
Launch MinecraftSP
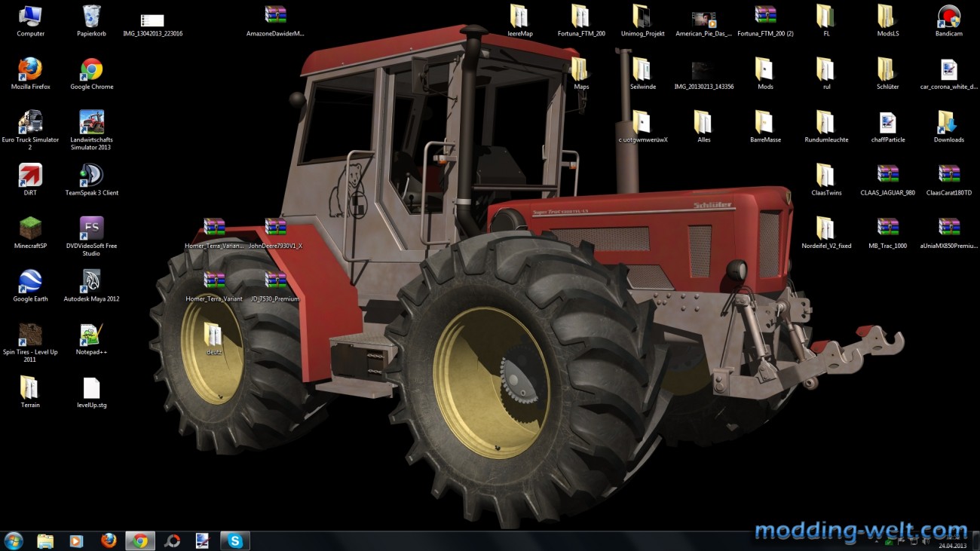(30, 233)
